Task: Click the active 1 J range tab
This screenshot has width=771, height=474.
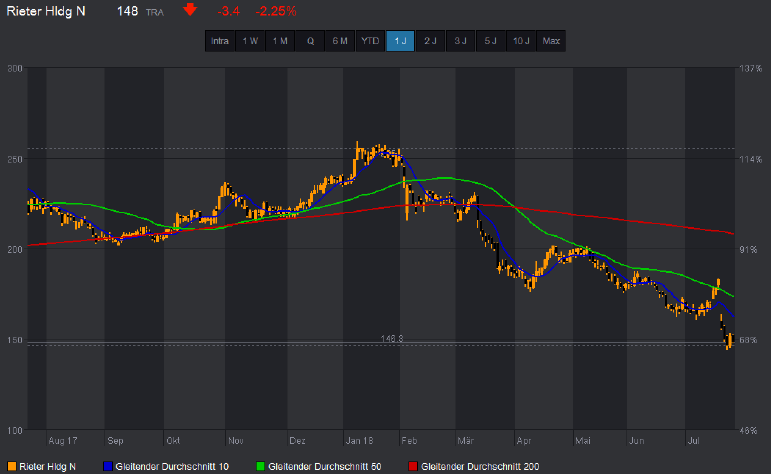Action: [x=400, y=41]
